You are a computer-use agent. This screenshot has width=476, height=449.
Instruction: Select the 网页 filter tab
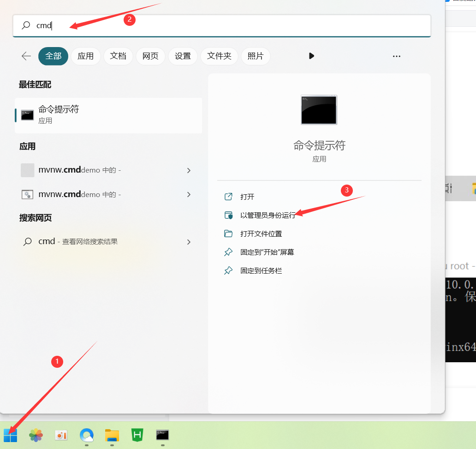150,56
